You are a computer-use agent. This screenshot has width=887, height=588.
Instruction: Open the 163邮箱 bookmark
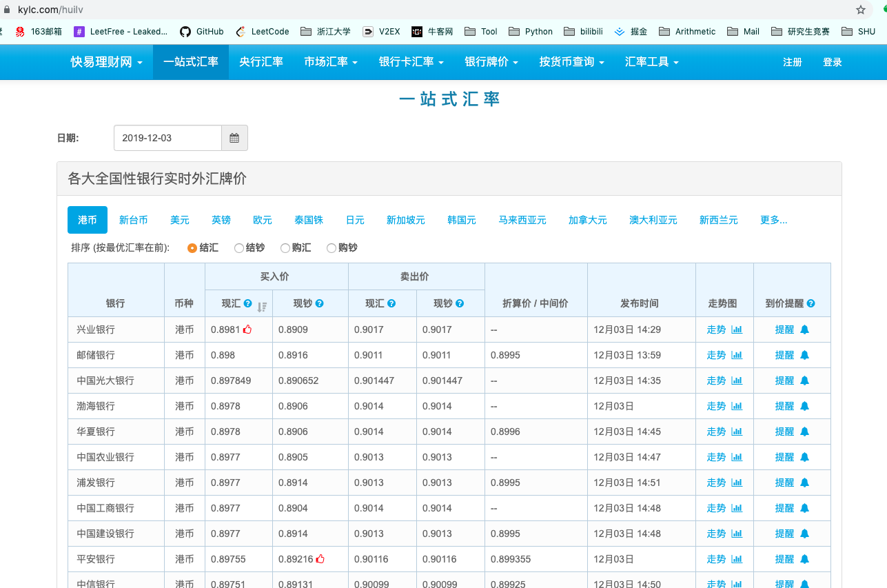pos(39,31)
